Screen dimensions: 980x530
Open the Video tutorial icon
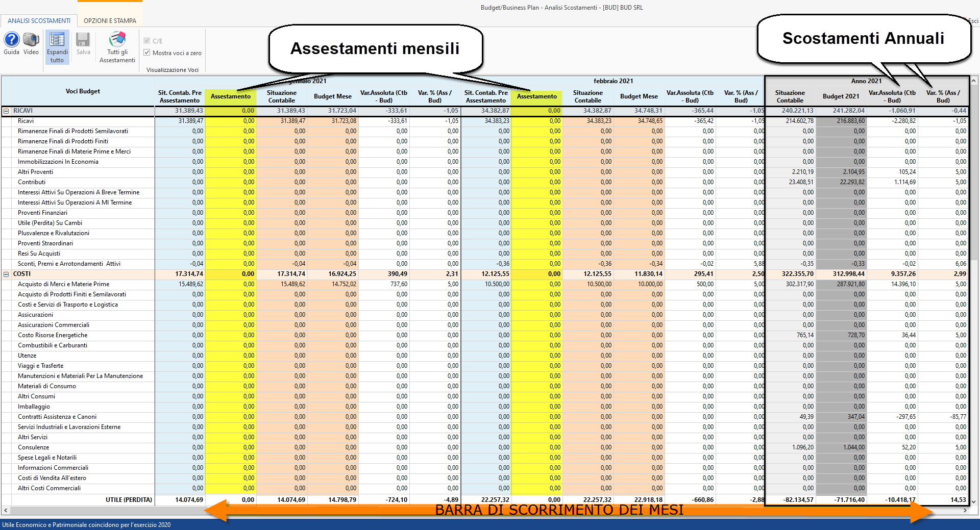tap(31, 43)
